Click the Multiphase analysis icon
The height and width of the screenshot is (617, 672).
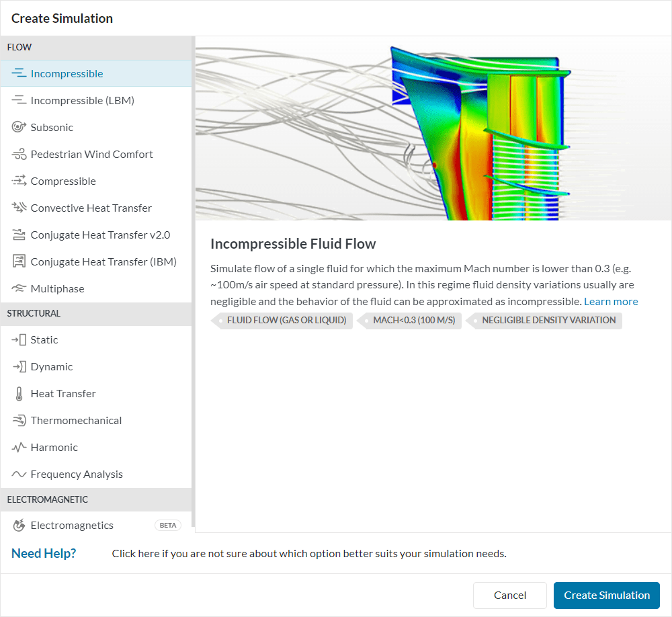19,289
